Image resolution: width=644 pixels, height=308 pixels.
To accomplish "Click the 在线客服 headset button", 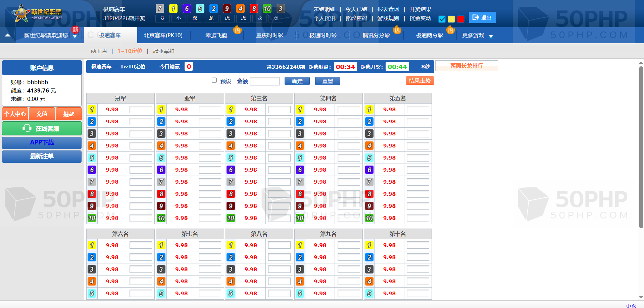I will pos(42,129).
